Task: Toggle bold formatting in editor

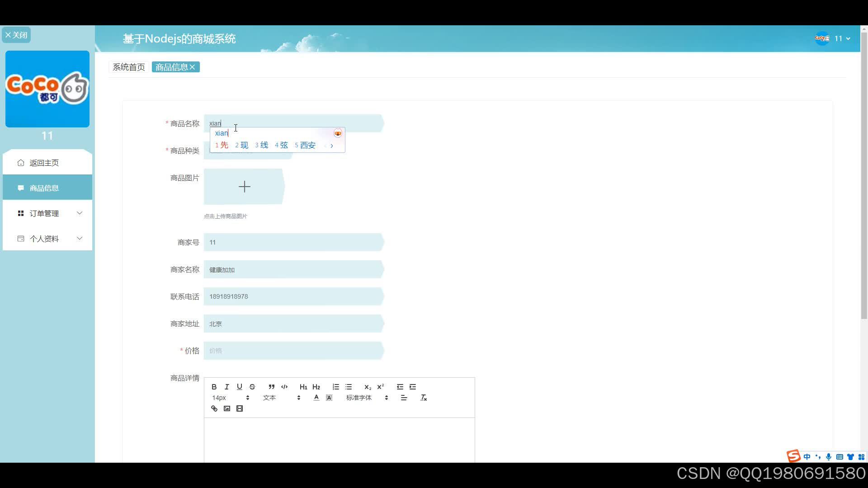Action: click(x=214, y=387)
